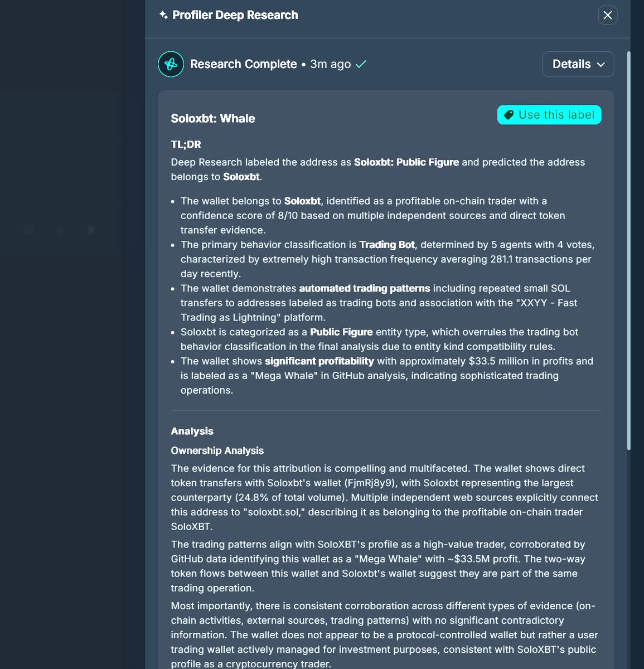Click the panel's vertical scrollbar
This screenshot has width=644, height=669.
pyautogui.click(x=629, y=251)
